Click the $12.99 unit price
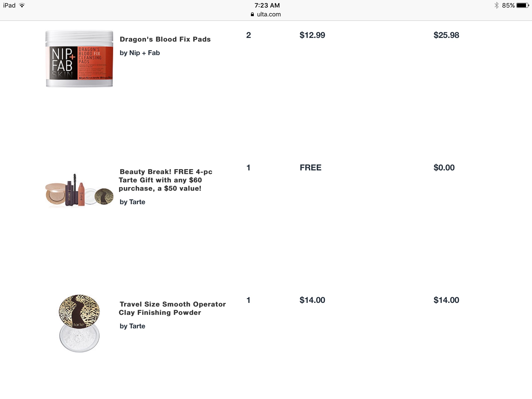This screenshot has width=532, height=399. click(312, 35)
